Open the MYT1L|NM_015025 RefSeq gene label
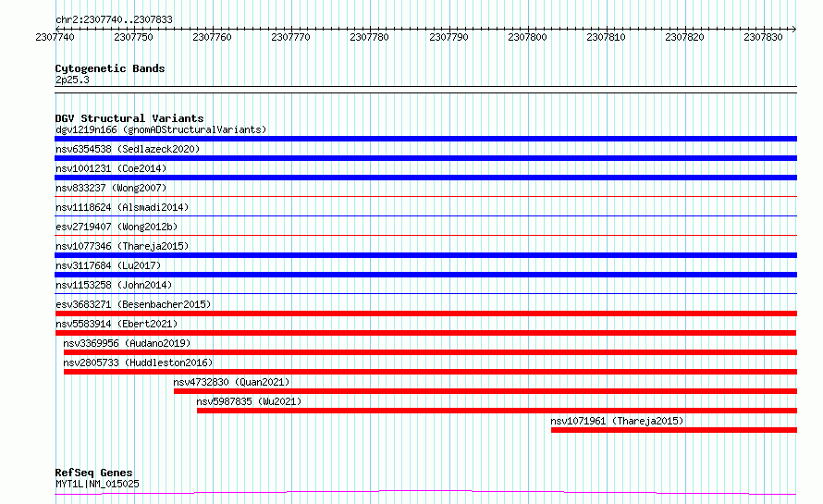 click(97, 484)
